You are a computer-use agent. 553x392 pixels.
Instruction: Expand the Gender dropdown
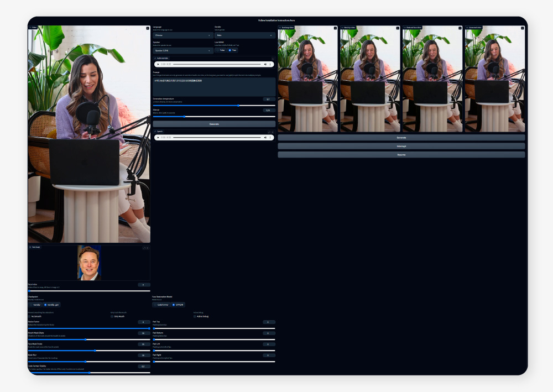click(244, 35)
